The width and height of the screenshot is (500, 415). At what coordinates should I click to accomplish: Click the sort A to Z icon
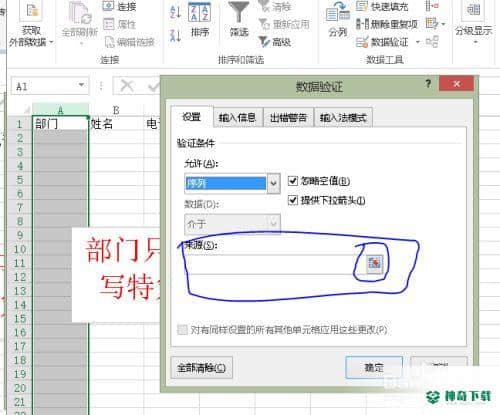[175, 12]
